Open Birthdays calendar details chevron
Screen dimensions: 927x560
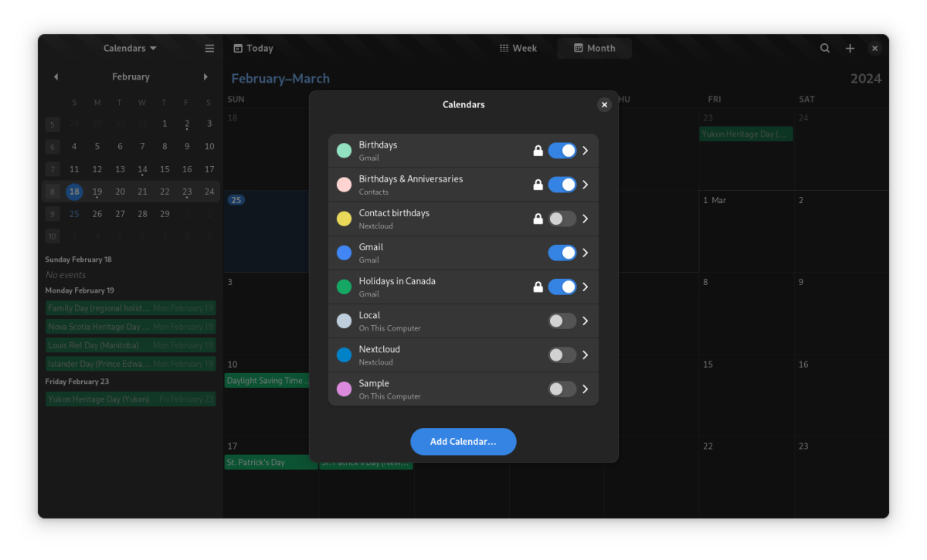[x=586, y=151]
